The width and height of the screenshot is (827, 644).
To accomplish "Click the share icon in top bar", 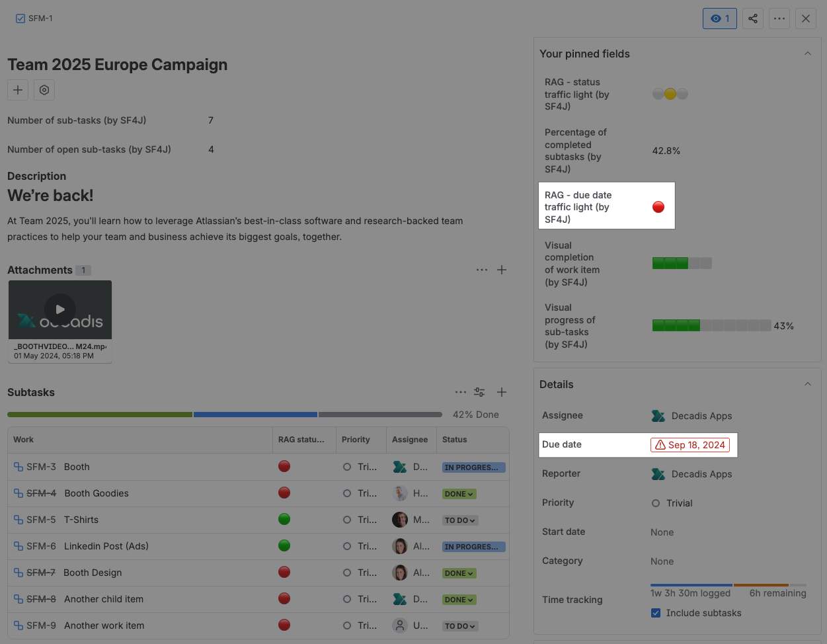I will [753, 19].
